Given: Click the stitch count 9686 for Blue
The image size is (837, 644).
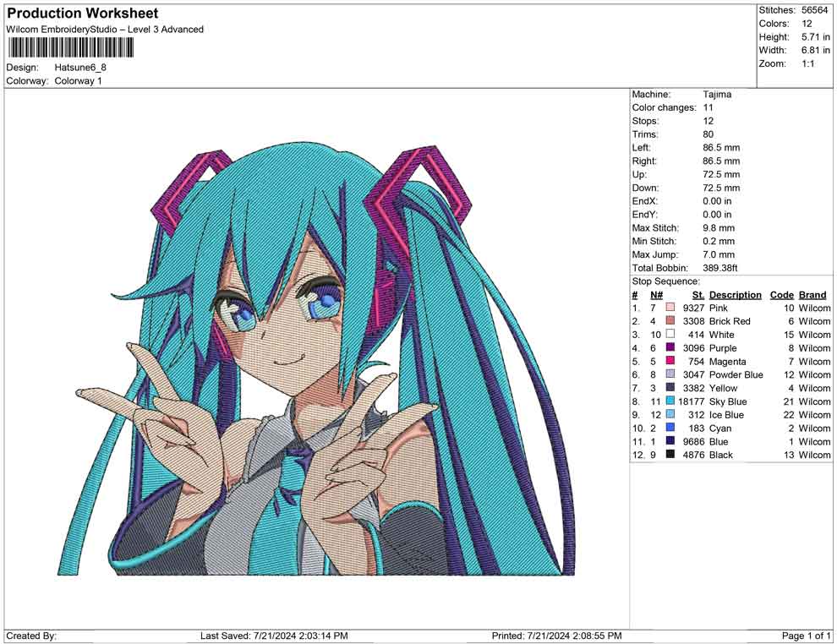Looking at the screenshot, I should click(693, 441).
